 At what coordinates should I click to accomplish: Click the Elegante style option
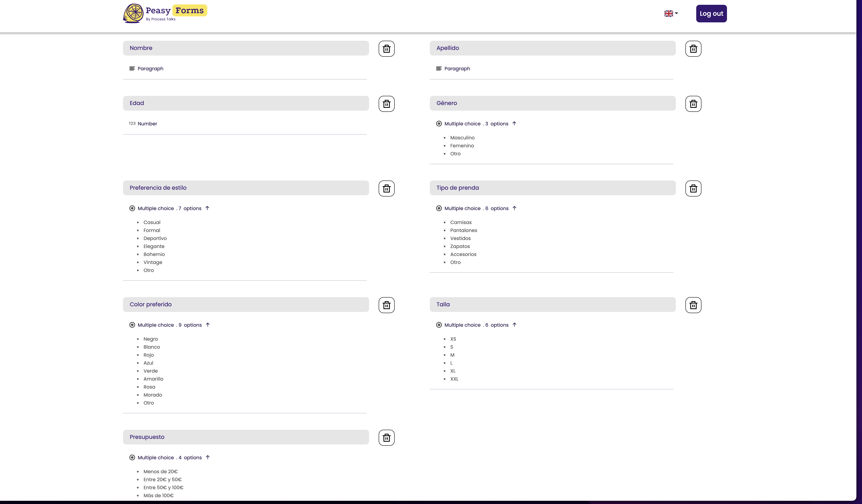coord(154,247)
